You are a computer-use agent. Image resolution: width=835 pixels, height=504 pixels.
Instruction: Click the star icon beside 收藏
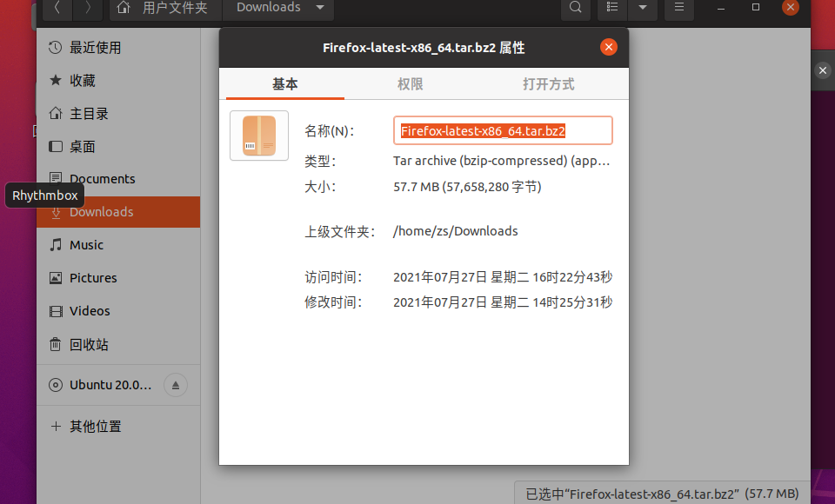click(56, 80)
